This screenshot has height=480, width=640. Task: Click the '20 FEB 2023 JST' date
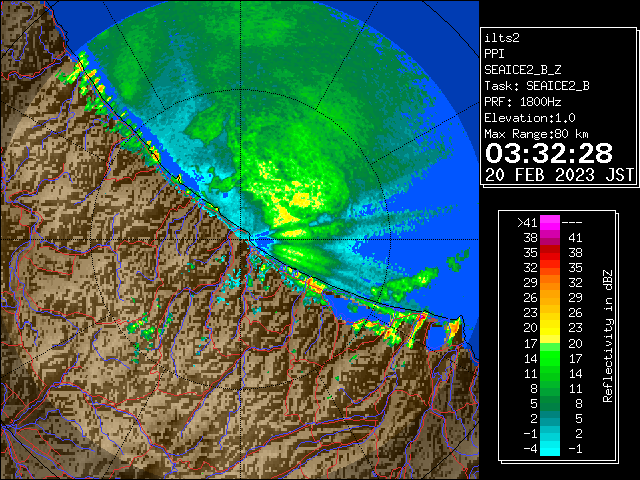pos(559,175)
